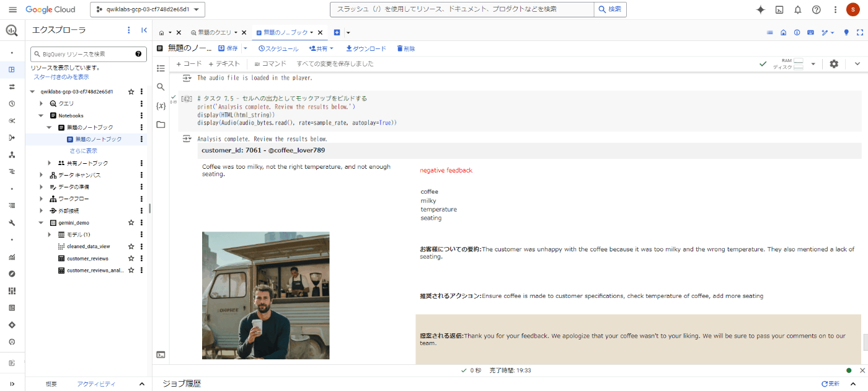Screen dimensions: 868x391
Task: Star the customer_reviews table
Action: (x=131, y=258)
